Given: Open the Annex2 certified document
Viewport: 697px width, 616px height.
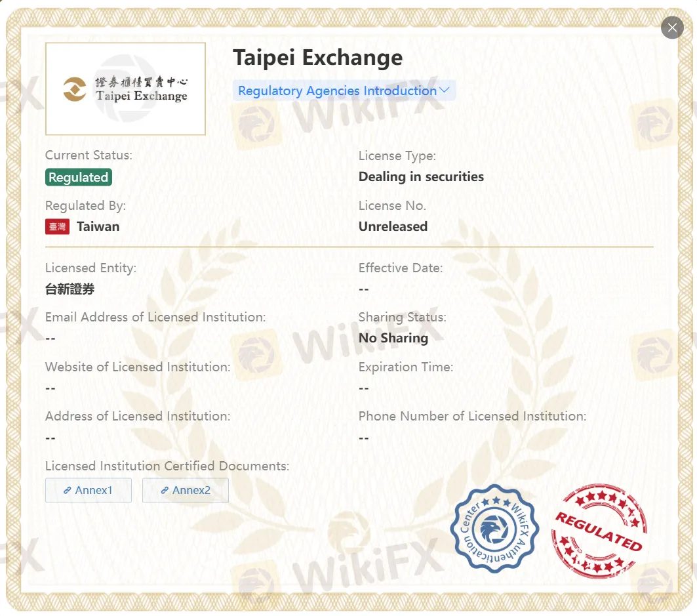Looking at the screenshot, I should click(186, 490).
